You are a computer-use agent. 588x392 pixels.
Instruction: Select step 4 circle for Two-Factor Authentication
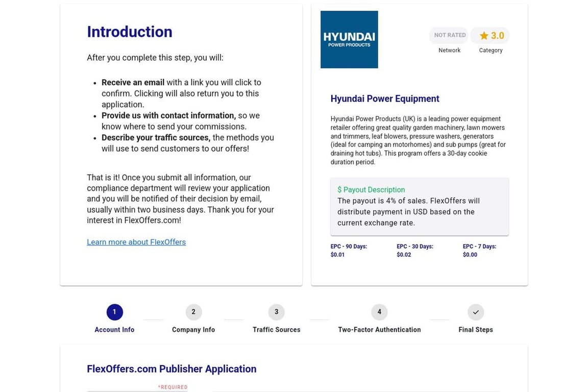380,312
